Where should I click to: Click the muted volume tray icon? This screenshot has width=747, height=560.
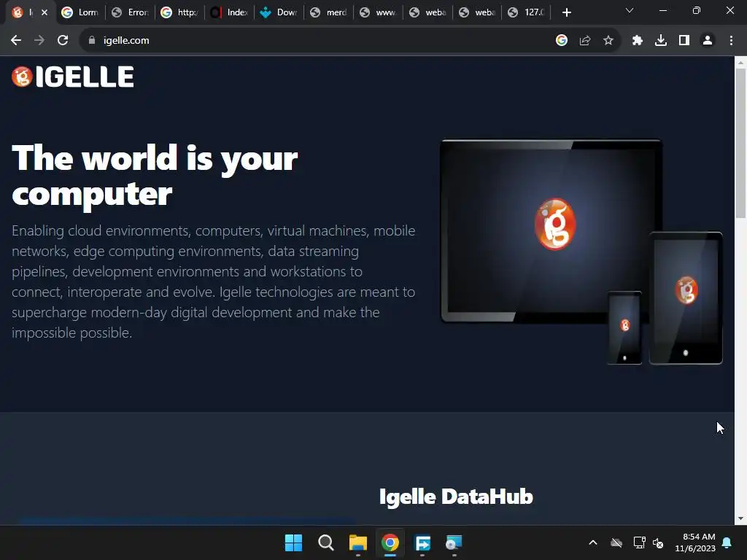point(658,542)
